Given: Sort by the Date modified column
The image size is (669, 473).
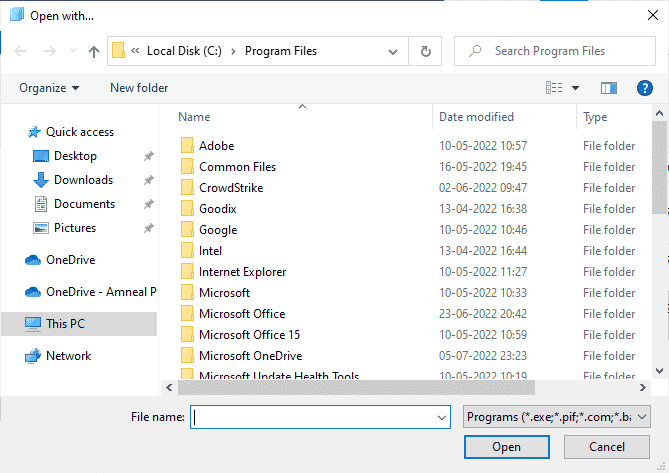Looking at the screenshot, I should click(x=476, y=117).
